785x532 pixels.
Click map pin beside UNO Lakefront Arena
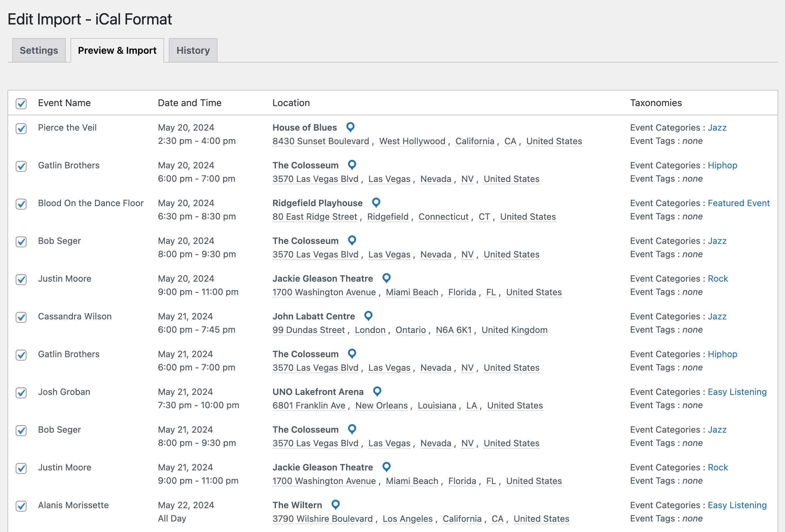coord(377,391)
